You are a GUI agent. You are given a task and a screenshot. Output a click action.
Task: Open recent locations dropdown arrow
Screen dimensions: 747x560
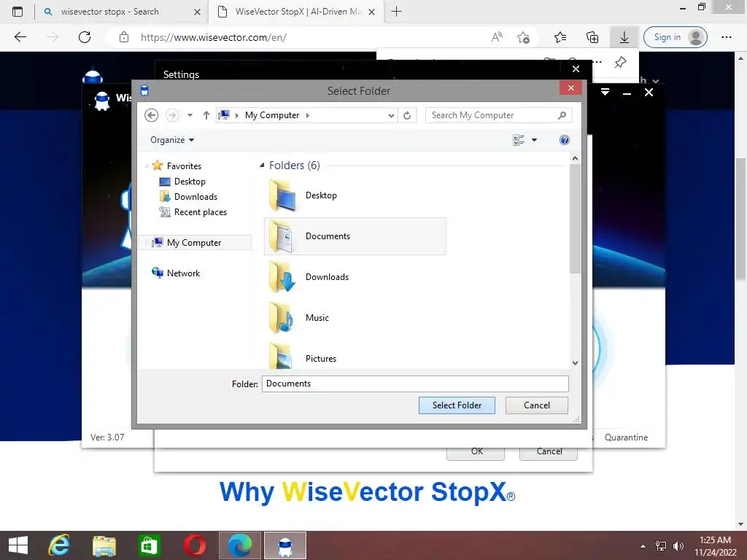pyautogui.click(x=190, y=115)
